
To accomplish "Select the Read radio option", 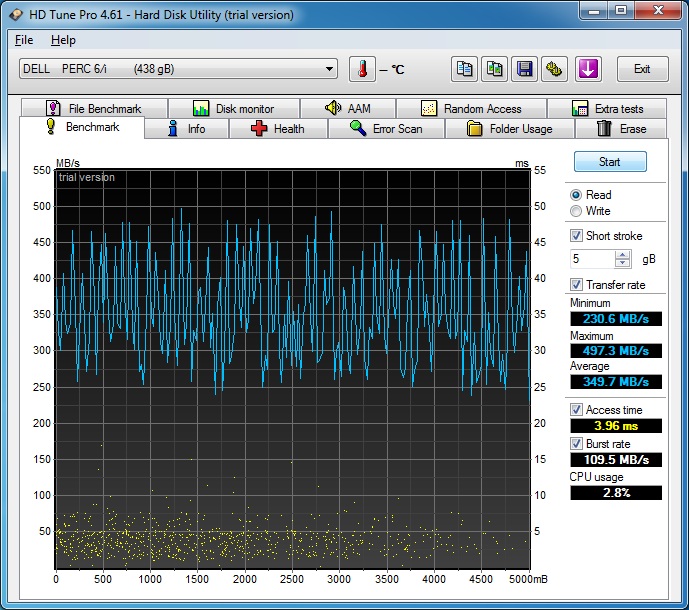I will [x=576, y=195].
